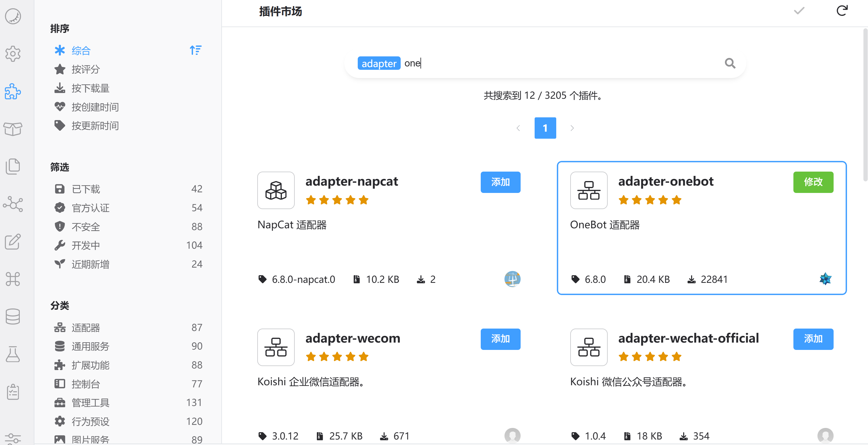The image size is (868, 445).
Task: Click adapter-napcat size 10.2 KB
Action: pos(376,279)
